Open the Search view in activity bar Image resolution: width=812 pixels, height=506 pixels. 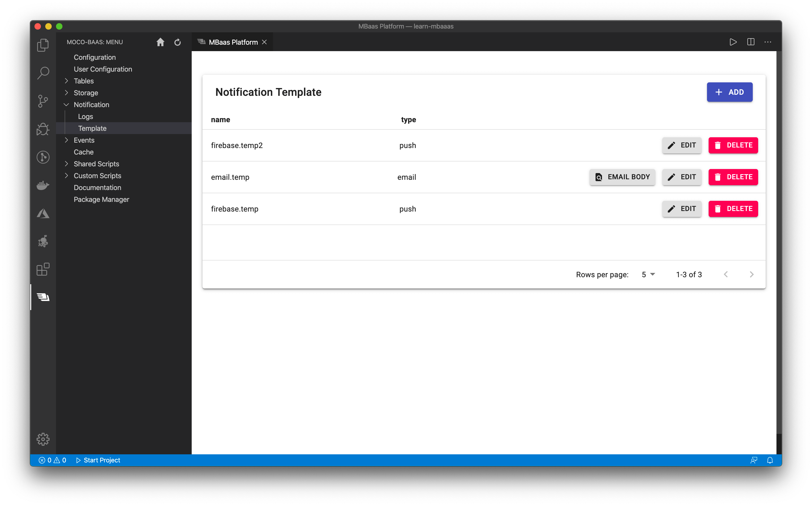click(x=43, y=73)
